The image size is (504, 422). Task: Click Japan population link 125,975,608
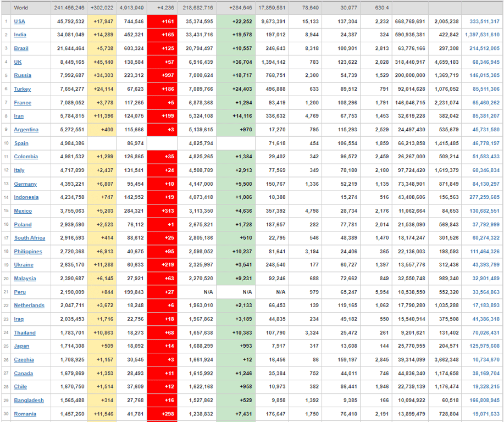coord(484,346)
